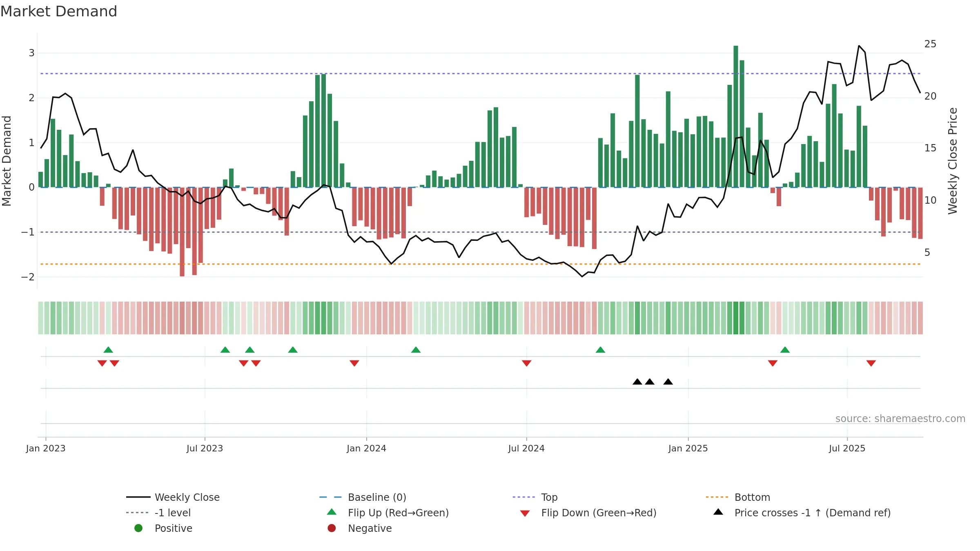Image resolution: width=980 pixels, height=551 pixels.
Task: Click the Weekly Close Price axis title
Action: pos(953,161)
